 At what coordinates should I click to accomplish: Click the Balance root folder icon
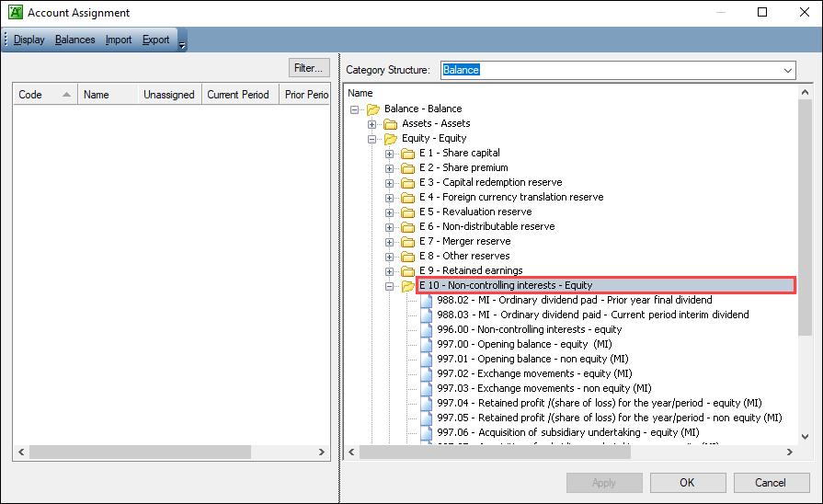point(372,109)
